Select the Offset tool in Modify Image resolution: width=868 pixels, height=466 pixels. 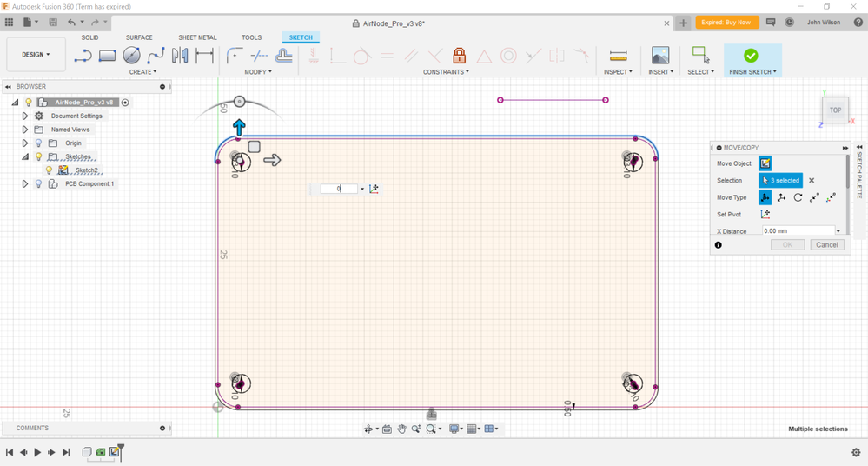click(283, 56)
